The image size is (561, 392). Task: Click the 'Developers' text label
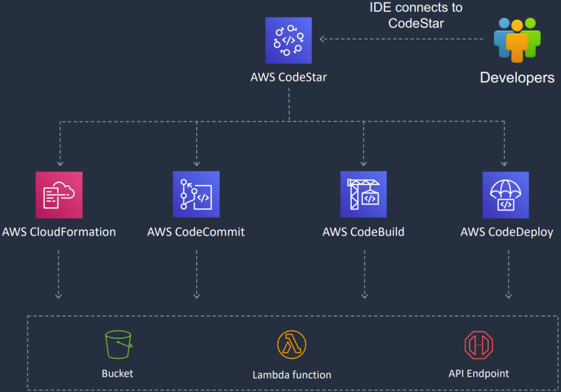point(517,77)
